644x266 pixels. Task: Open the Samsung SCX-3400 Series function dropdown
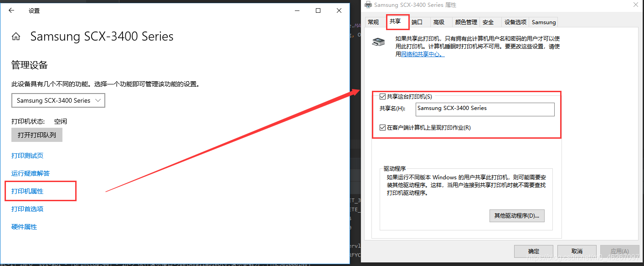click(58, 100)
